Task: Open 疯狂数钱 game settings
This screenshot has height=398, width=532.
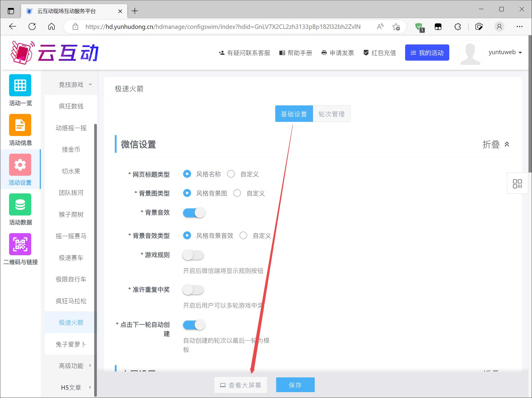Action: [71, 106]
